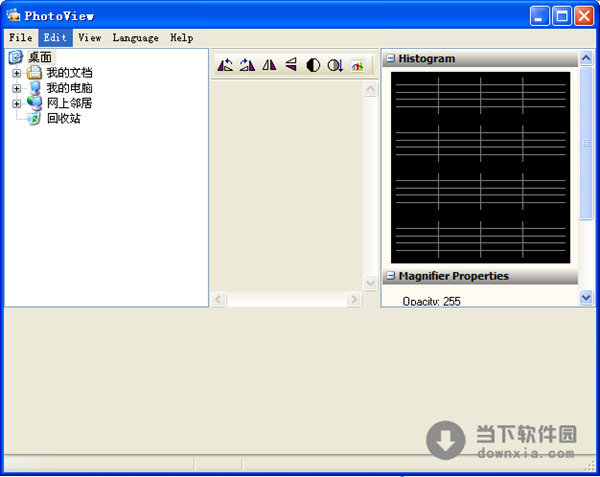Click the half-black circle contrast icon
Viewport: 600px width, 477px height.
(x=313, y=65)
